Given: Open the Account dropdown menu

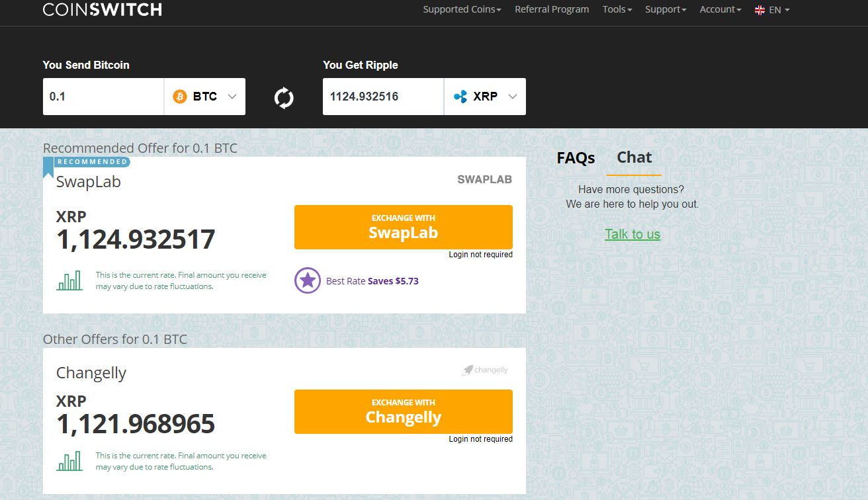Looking at the screenshot, I should [720, 9].
